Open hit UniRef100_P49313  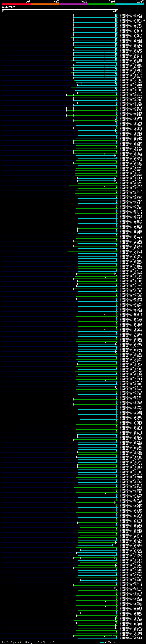click(131, 32)
